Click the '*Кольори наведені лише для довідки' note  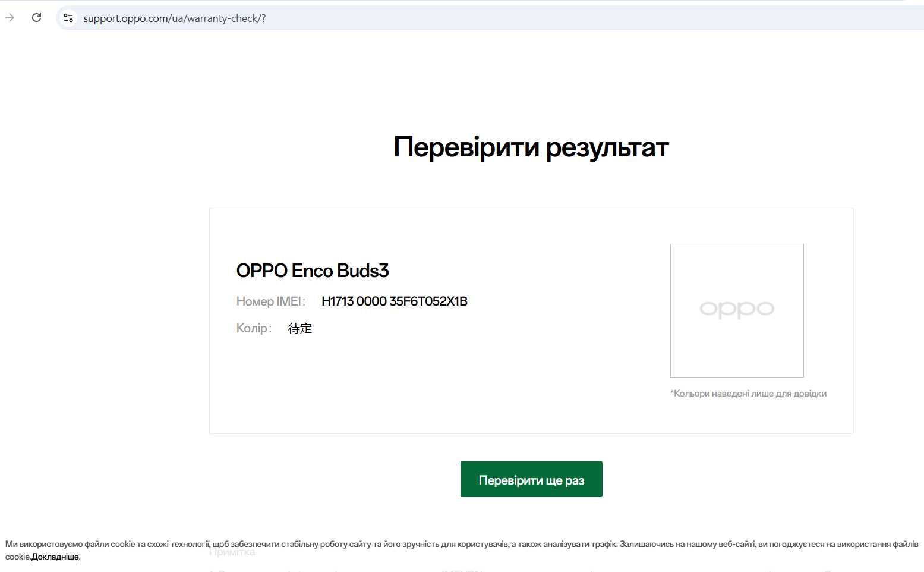pyautogui.click(x=748, y=394)
